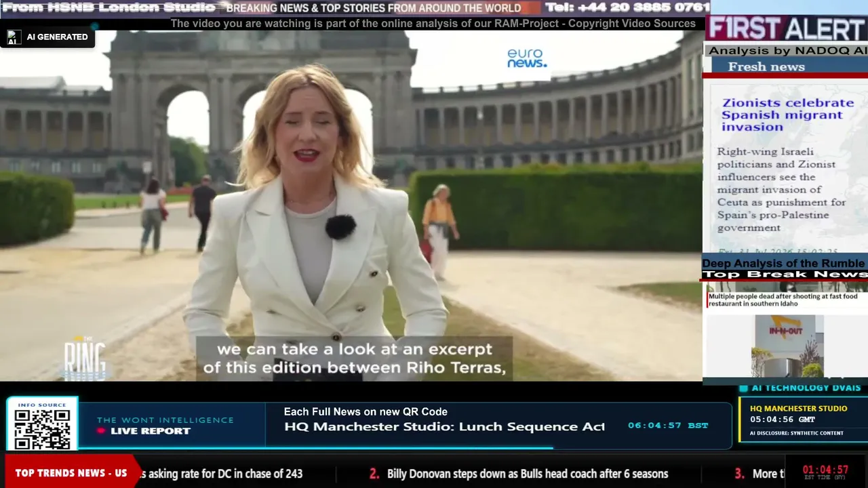Click 'Deep Analysis of the Rumble' banner

coord(783,263)
